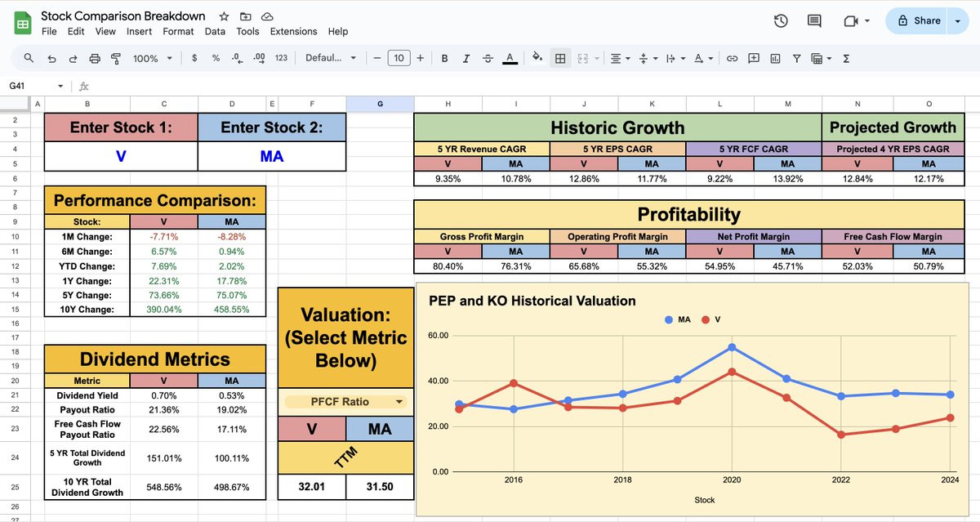Click the document title Stock Comparison Breakdown
This screenshot has width=980, height=522.
coord(123,16)
